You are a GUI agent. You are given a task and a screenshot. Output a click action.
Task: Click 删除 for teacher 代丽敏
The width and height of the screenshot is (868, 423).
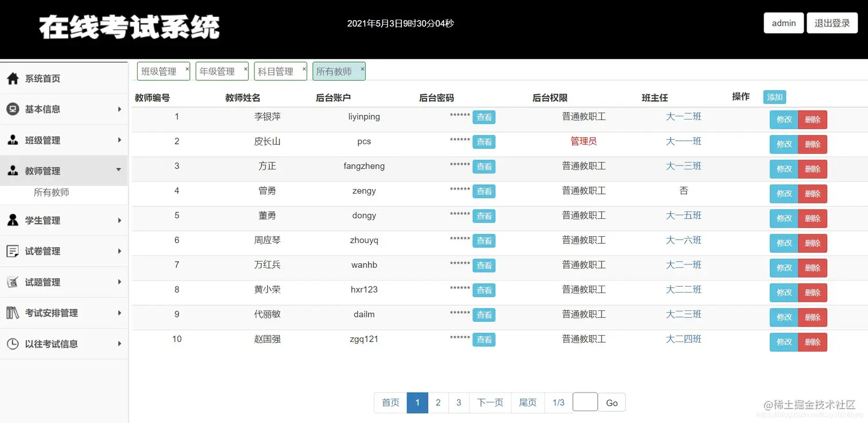812,317
